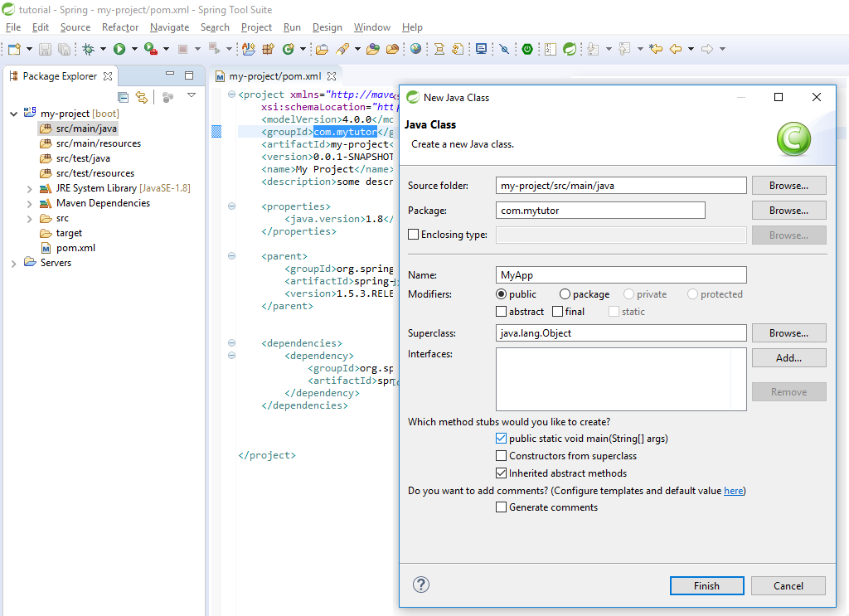The image size is (849, 616).
Task: Open the Refactor menu
Action: [120, 27]
